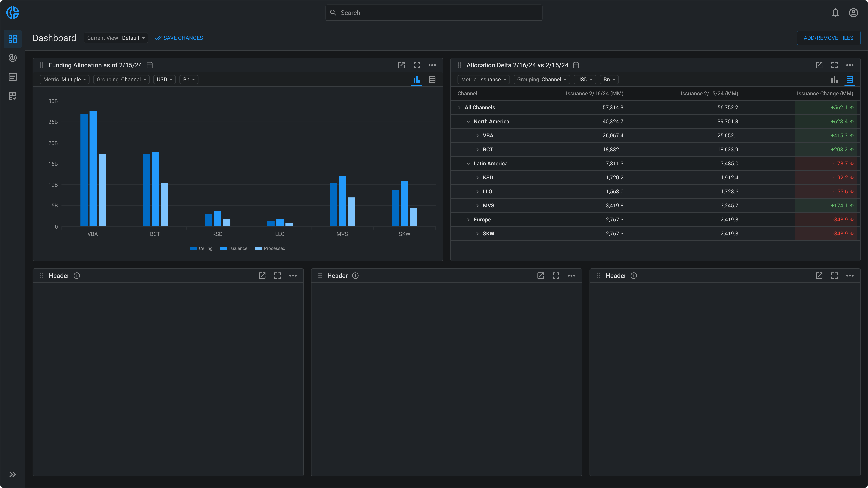Click the calendar icon on Funding Allocation tile
The height and width of the screenshot is (488, 868).
[x=150, y=65]
